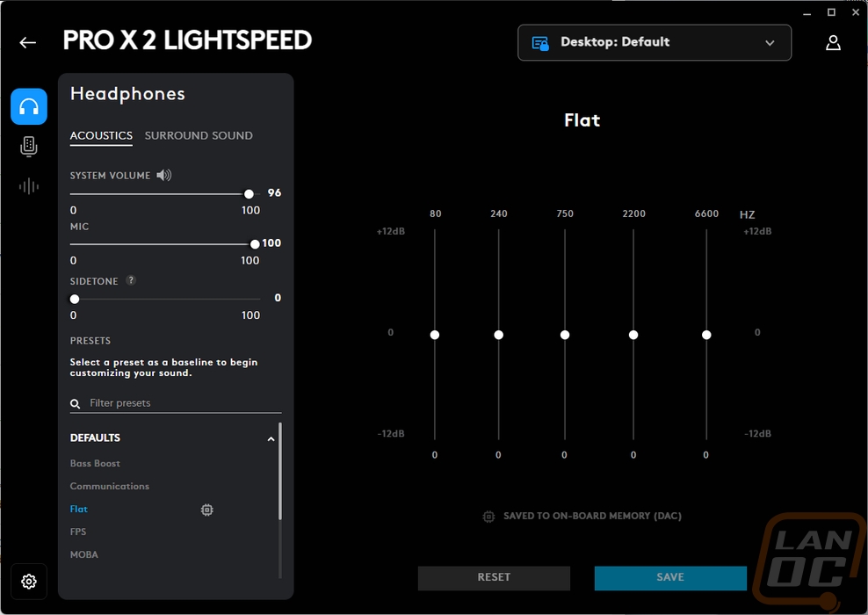This screenshot has height=615, width=868.
Task: Click the 750 Hz equalizer slider knob
Action: coord(565,335)
